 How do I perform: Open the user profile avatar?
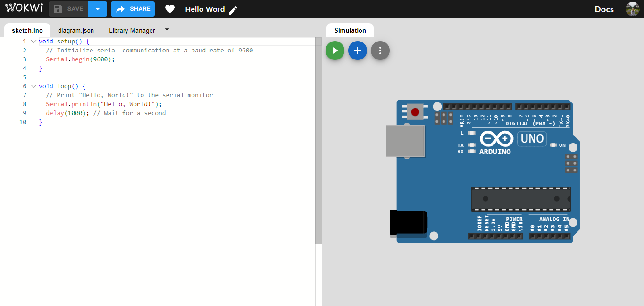tap(632, 9)
